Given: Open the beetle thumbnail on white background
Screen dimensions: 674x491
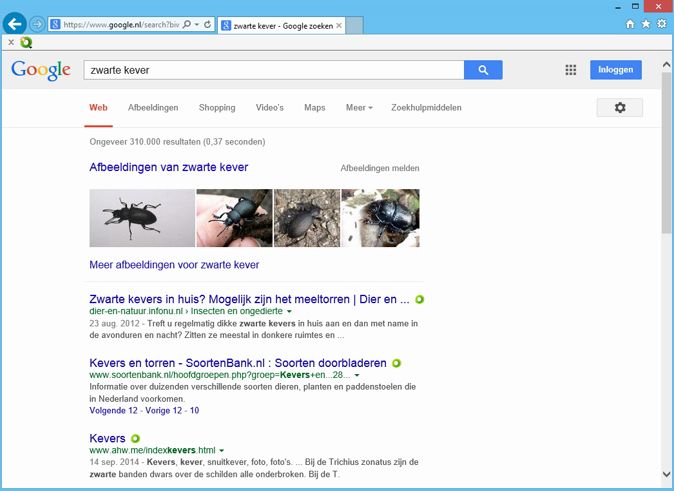Looking at the screenshot, I should click(142, 218).
